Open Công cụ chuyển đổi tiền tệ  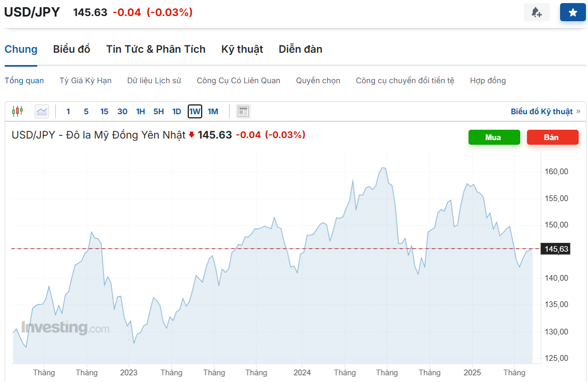click(405, 81)
